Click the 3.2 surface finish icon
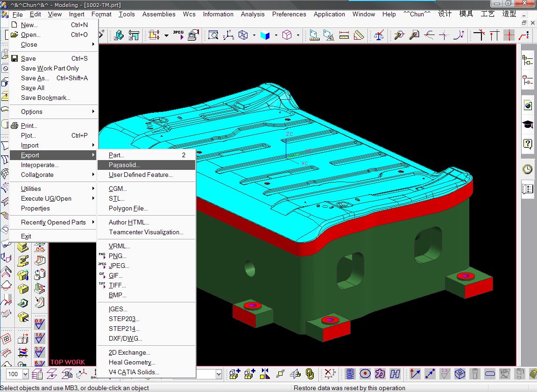The image size is (537, 392). click(39, 352)
